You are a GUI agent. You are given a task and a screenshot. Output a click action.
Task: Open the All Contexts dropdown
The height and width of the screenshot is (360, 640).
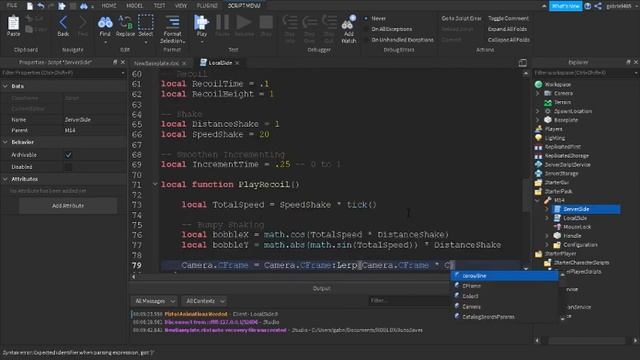coord(204,301)
